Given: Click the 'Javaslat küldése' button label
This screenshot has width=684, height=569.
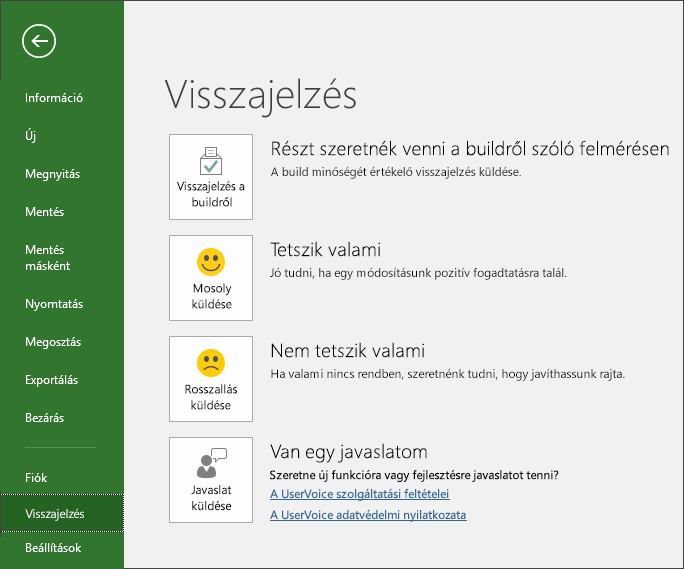Looking at the screenshot, I should coord(211,497).
